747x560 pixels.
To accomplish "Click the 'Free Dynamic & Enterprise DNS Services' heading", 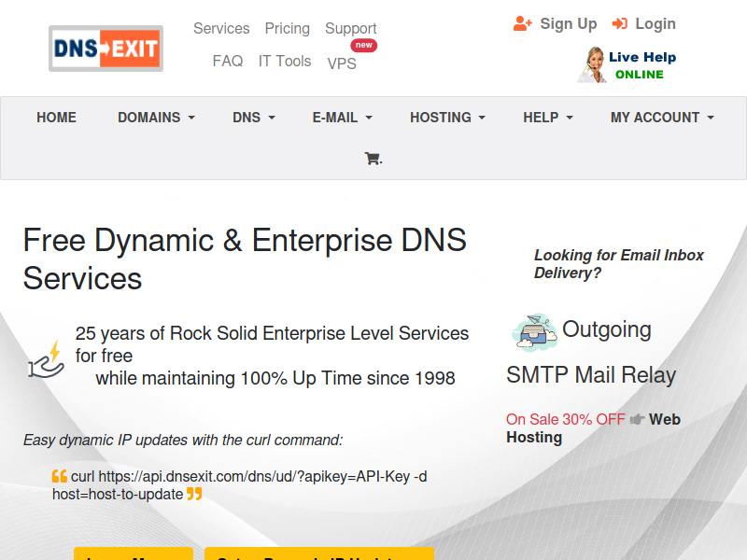I will pyautogui.click(x=245, y=259).
